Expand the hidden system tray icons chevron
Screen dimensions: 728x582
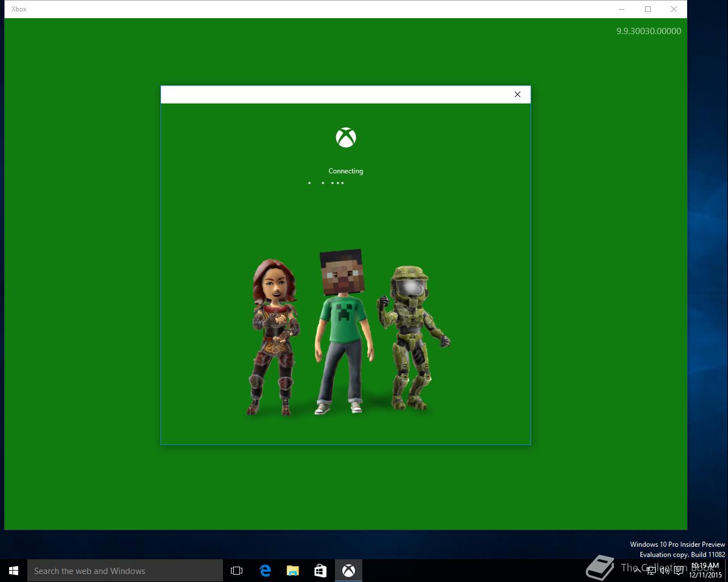pyautogui.click(x=638, y=570)
